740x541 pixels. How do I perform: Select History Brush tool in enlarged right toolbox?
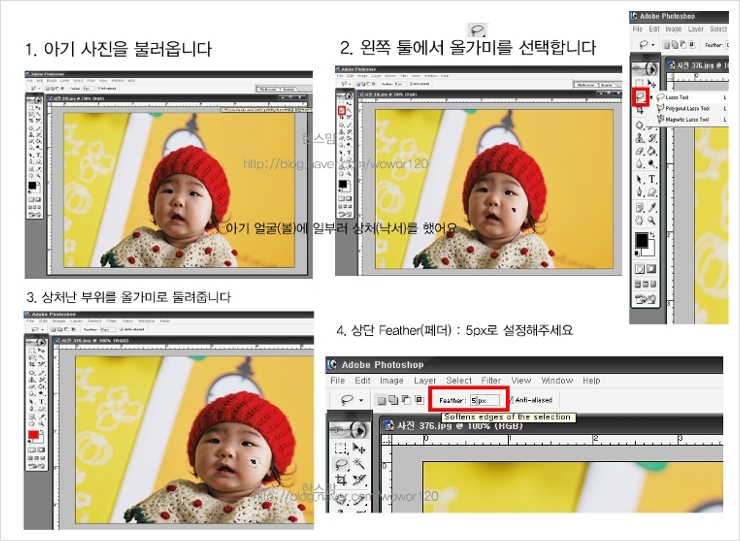tap(653, 138)
